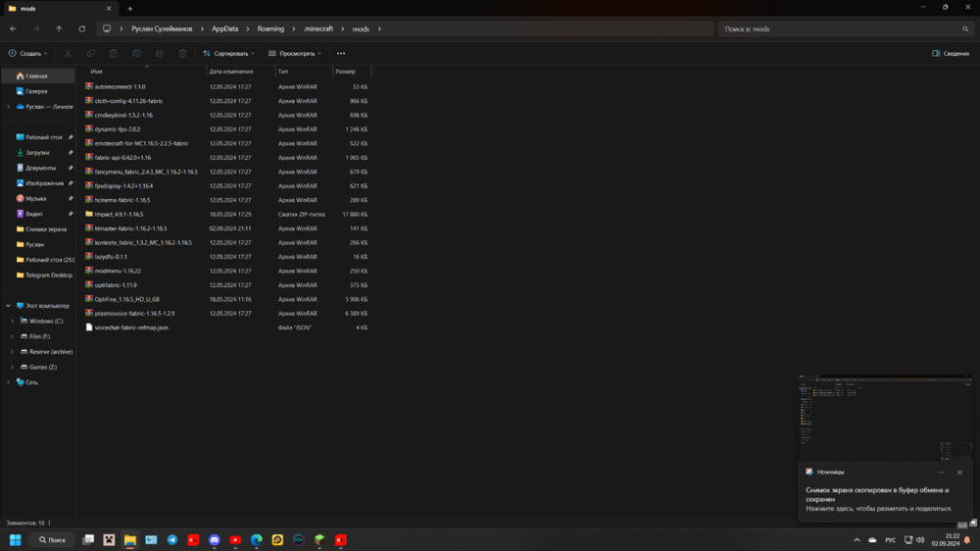Show hidden system tray icons chevron
This screenshot has width=980, height=551.
[857, 540]
